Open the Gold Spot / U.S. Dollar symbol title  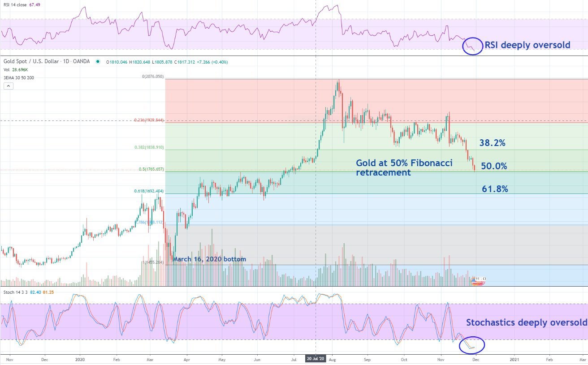click(x=47, y=61)
